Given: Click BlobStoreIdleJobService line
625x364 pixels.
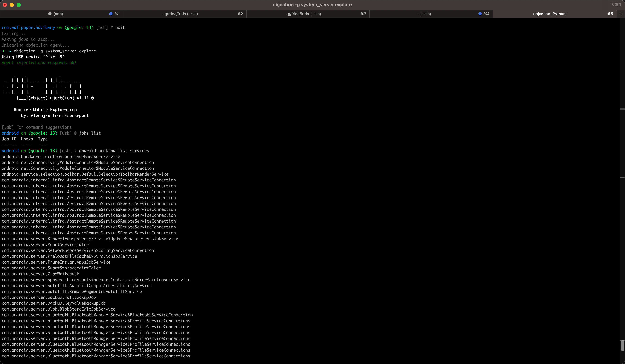Looking at the screenshot, I should click(x=59, y=309).
